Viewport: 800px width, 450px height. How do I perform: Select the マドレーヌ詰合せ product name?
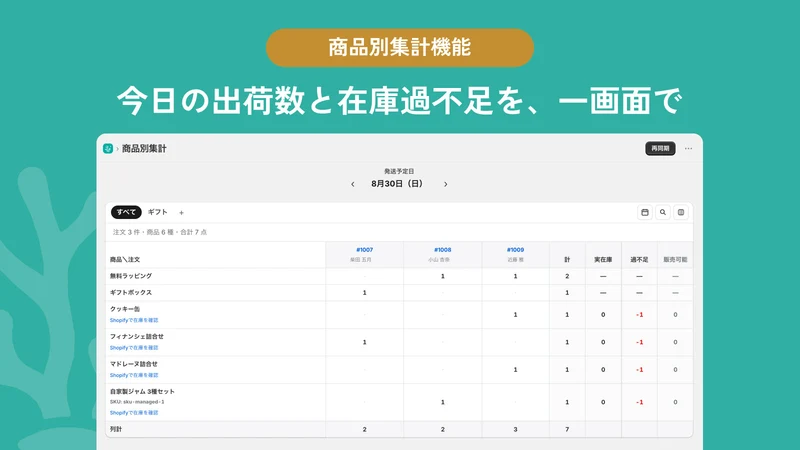pos(134,364)
